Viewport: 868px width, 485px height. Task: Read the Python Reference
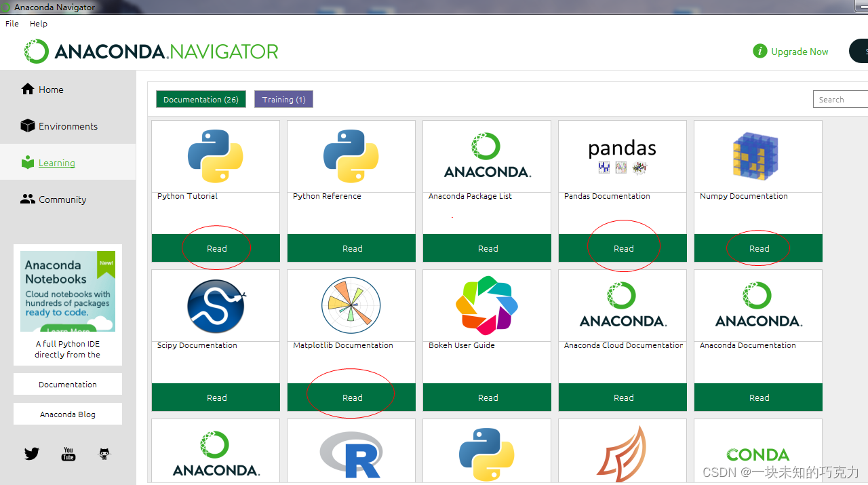click(x=351, y=248)
